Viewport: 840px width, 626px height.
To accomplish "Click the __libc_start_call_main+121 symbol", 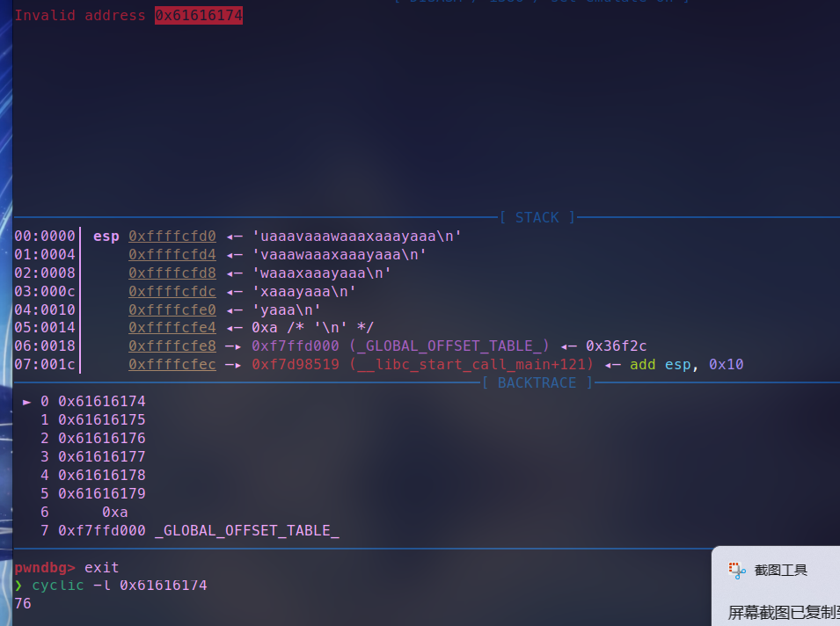I will 471,365.
